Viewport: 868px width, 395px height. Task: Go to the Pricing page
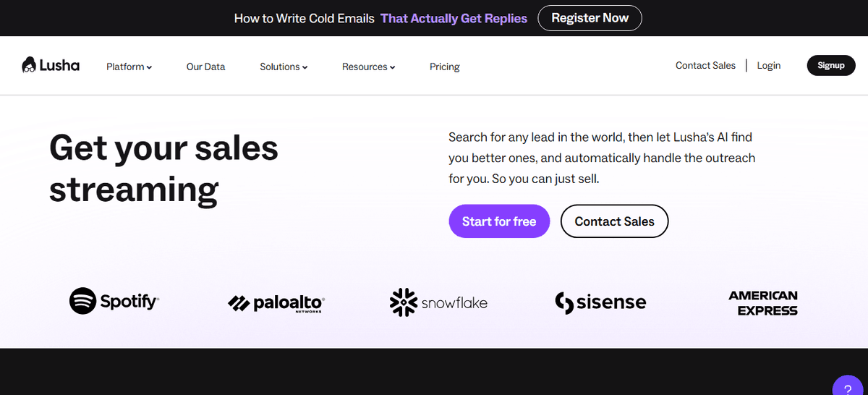click(444, 67)
